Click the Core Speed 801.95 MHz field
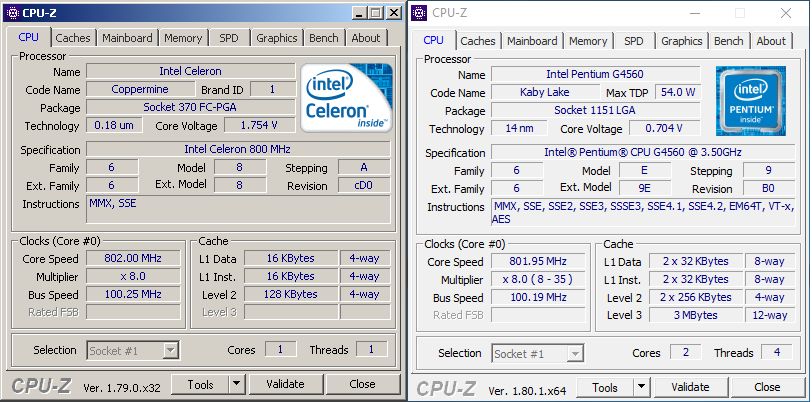 click(538, 261)
